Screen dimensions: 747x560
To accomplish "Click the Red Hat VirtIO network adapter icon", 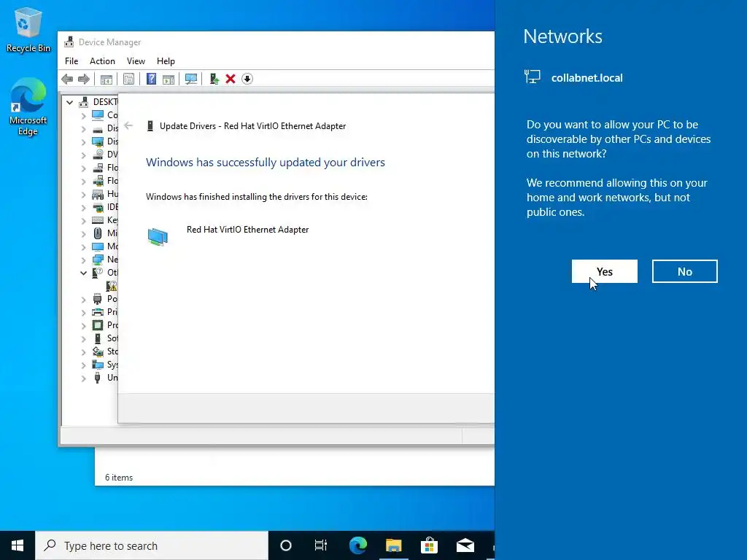I will point(158,237).
